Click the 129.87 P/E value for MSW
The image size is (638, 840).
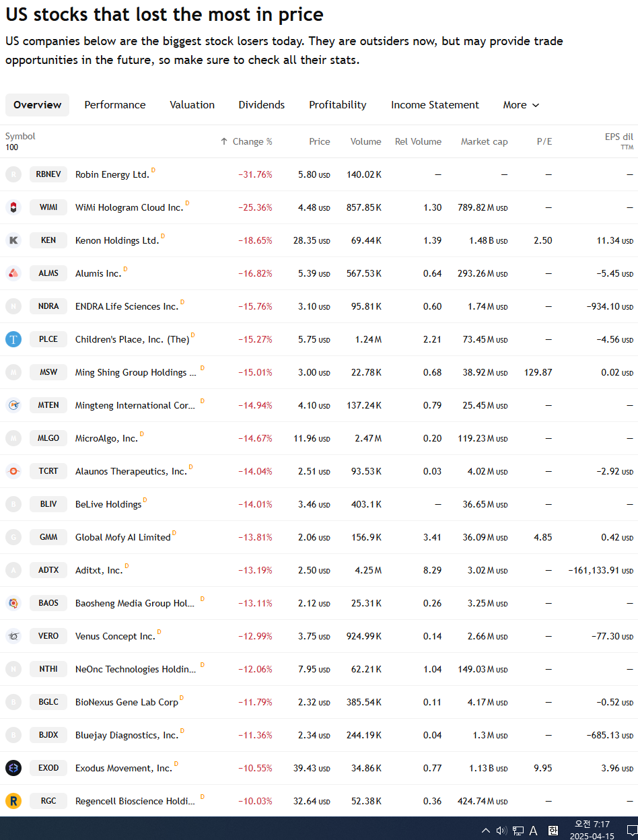pos(538,372)
